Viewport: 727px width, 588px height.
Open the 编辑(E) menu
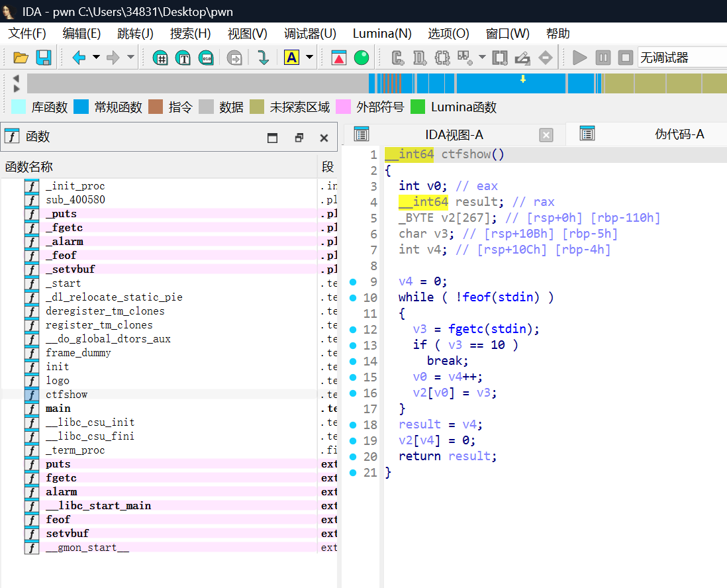(x=81, y=34)
